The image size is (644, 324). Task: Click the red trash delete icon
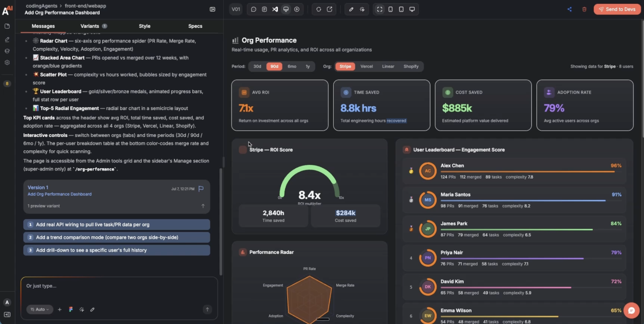coord(584,9)
